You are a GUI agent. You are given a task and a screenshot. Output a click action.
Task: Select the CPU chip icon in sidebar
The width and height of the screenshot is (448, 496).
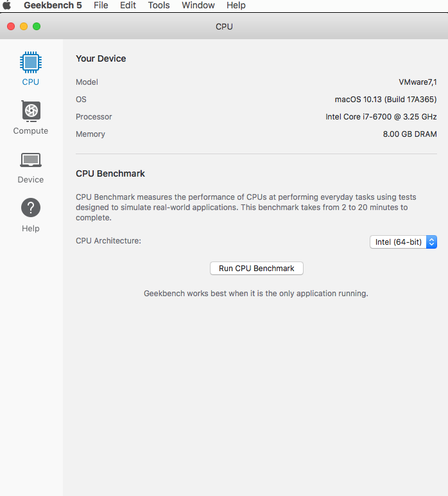(x=31, y=62)
